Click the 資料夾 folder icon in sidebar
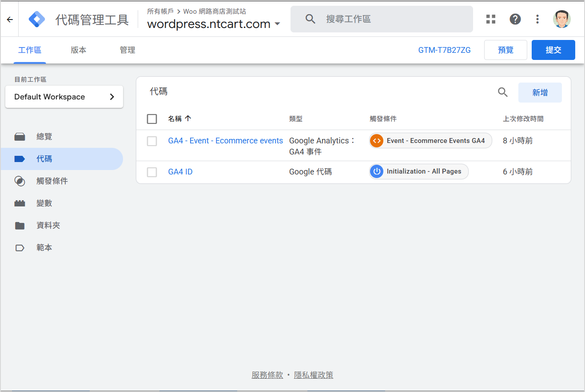The image size is (585, 392). click(20, 226)
